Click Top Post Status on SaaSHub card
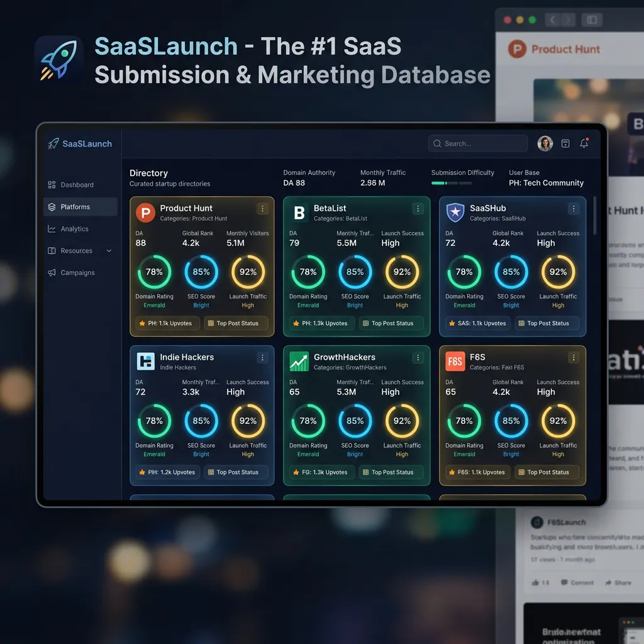 (x=547, y=323)
